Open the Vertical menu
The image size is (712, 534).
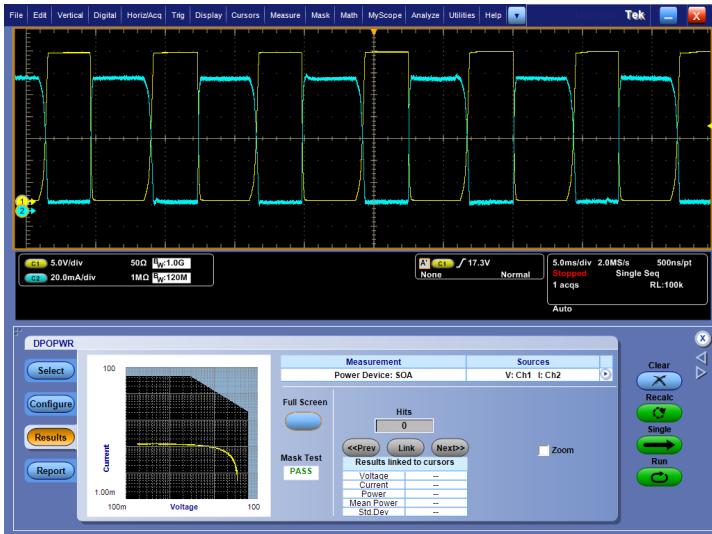[x=70, y=15]
